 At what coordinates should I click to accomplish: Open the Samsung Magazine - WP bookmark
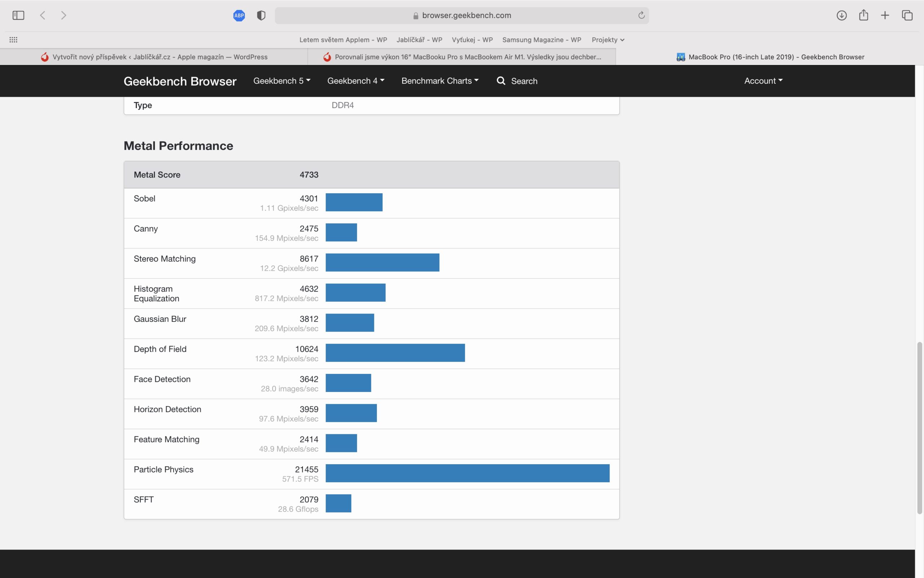542,40
